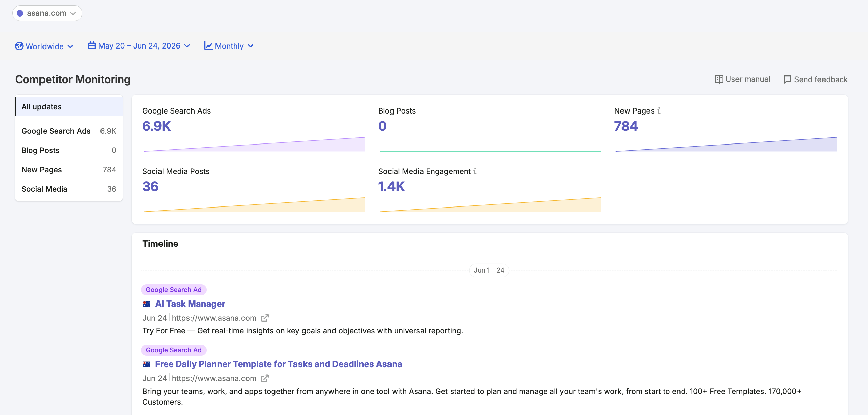The image size is (868, 415).
Task: Click the flag icon beside Free Daily Planner Template
Action: pyautogui.click(x=147, y=364)
